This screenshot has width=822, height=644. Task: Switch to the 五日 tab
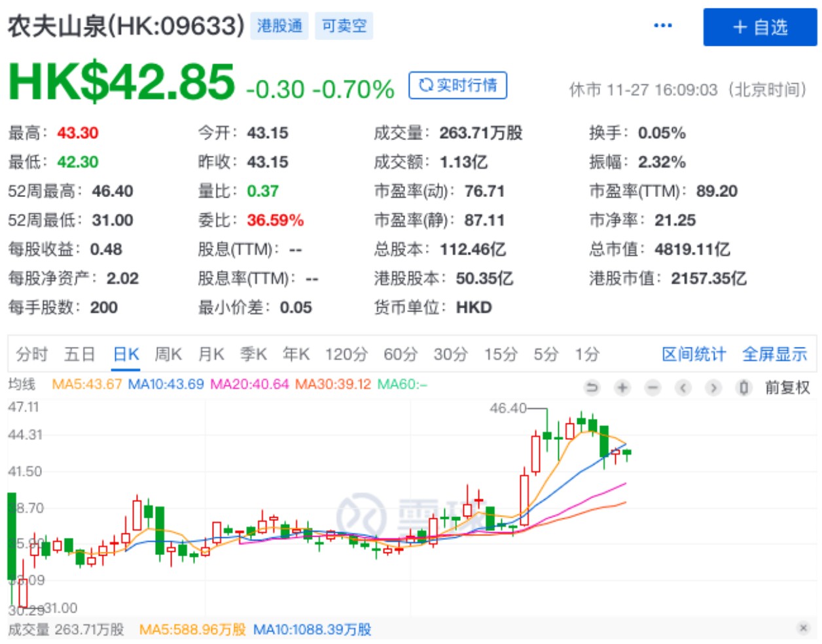(80, 355)
